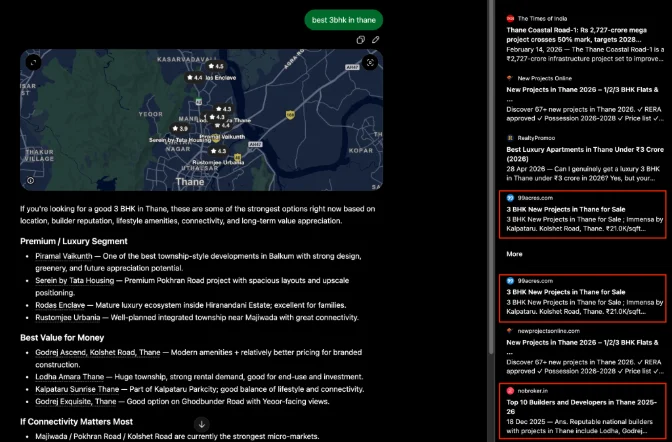Image resolution: width=672 pixels, height=442 pixels.
Task: Open Godrej Ascend, Kolshet Road link
Action: (x=98, y=352)
